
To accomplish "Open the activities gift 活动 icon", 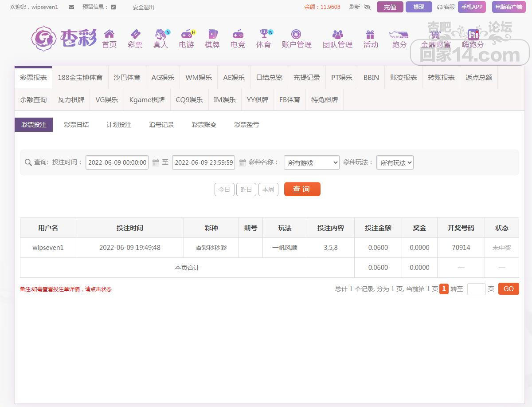I will coord(370,35).
